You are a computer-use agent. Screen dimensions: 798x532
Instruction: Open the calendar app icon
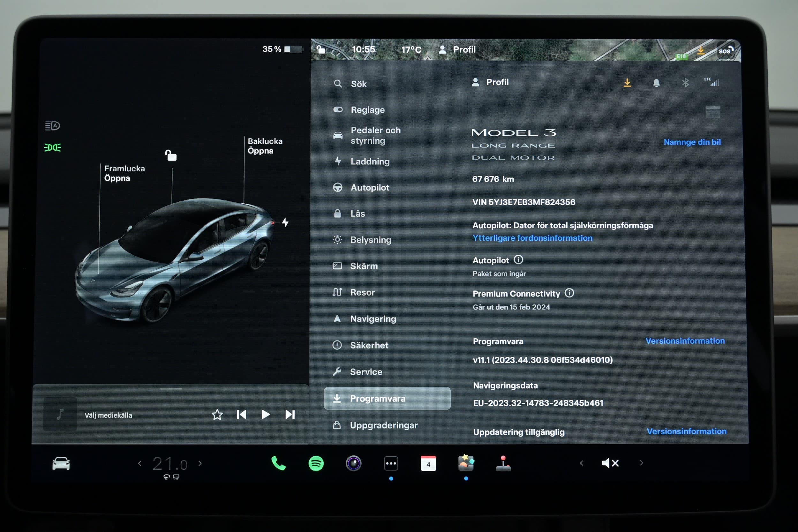[428, 463]
